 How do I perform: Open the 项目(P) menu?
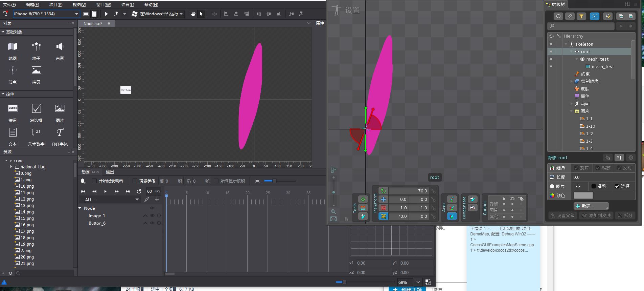click(x=56, y=5)
